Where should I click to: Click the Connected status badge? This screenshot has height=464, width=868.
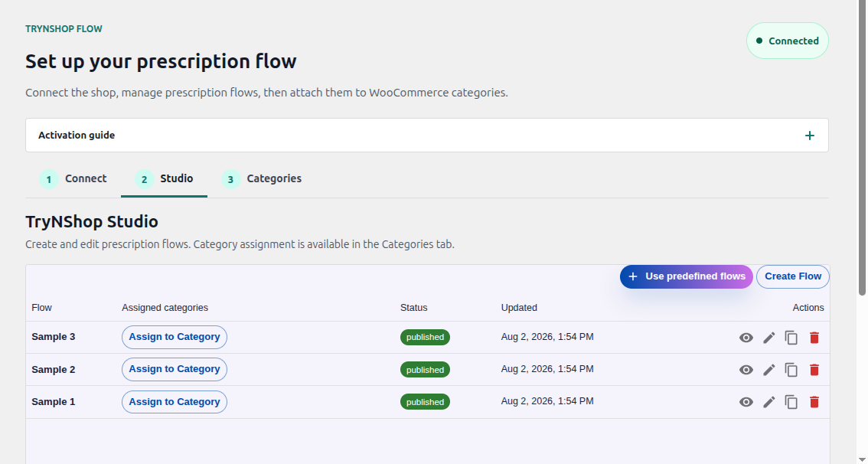click(x=787, y=41)
